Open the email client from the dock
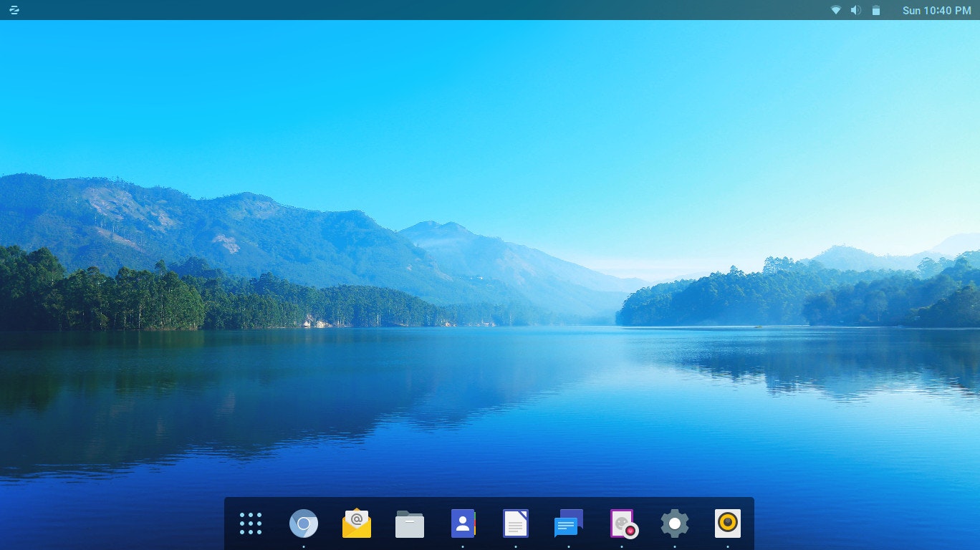 (x=357, y=524)
